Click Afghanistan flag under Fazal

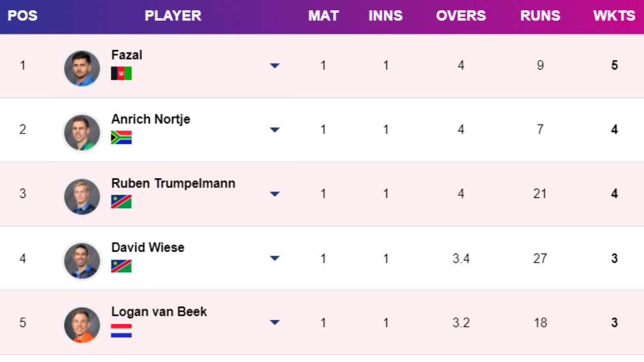click(121, 73)
